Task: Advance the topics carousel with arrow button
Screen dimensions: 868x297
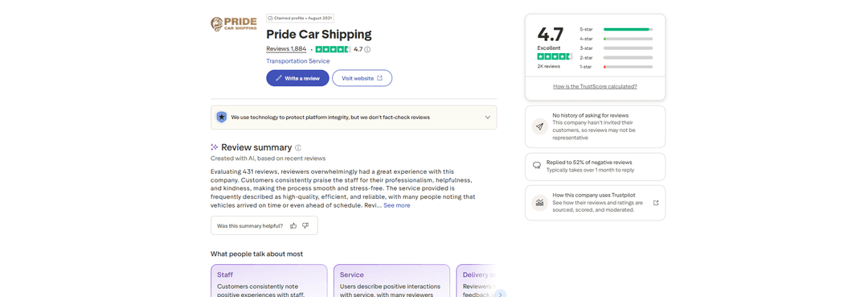Action: click(x=501, y=294)
